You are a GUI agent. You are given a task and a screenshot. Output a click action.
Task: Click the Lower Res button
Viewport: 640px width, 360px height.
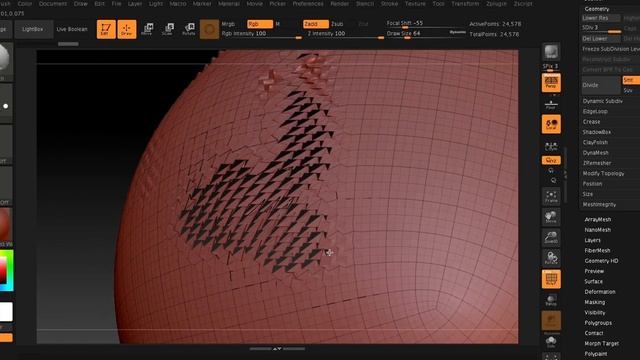click(601, 18)
